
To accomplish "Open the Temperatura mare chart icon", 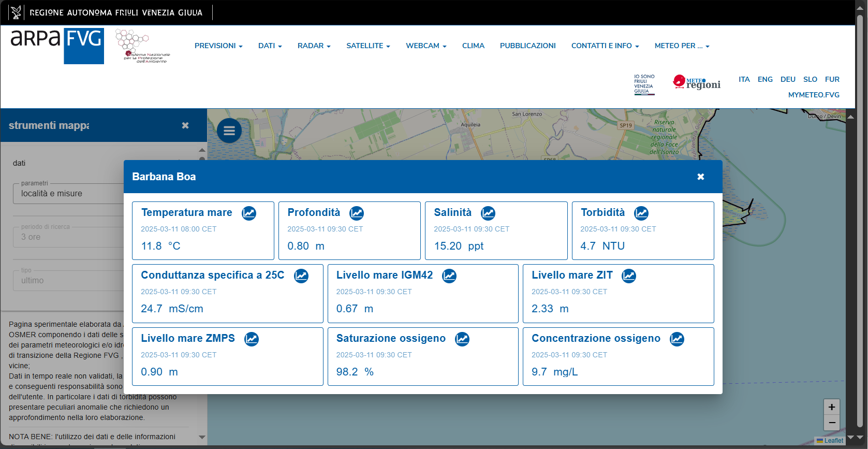I will click(249, 213).
